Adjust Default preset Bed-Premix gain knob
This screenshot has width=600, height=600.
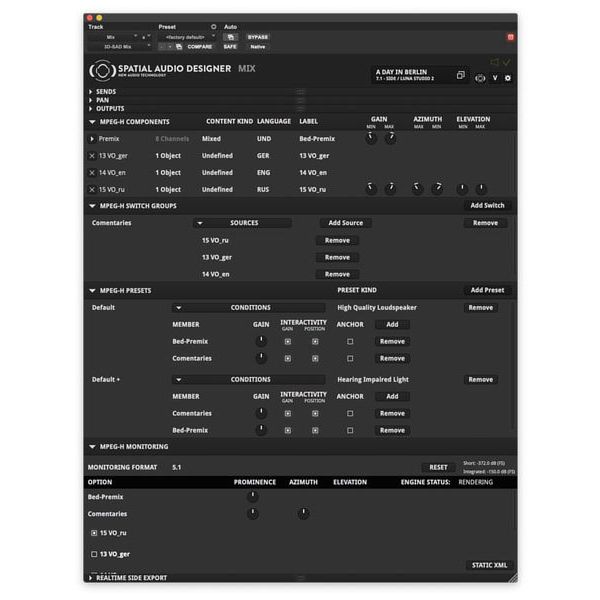pyautogui.click(x=261, y=341)
